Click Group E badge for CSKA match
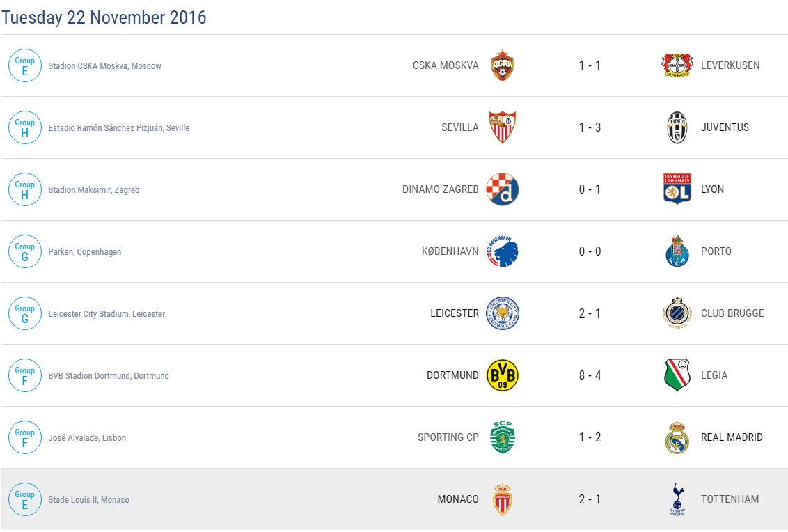Image resolution: width=788 pixels, height=532 pixels. coord(25,65)
